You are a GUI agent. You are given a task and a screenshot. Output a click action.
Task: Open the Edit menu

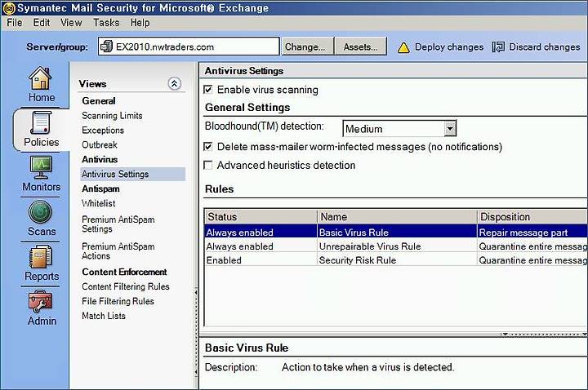[x=42, y=23]
